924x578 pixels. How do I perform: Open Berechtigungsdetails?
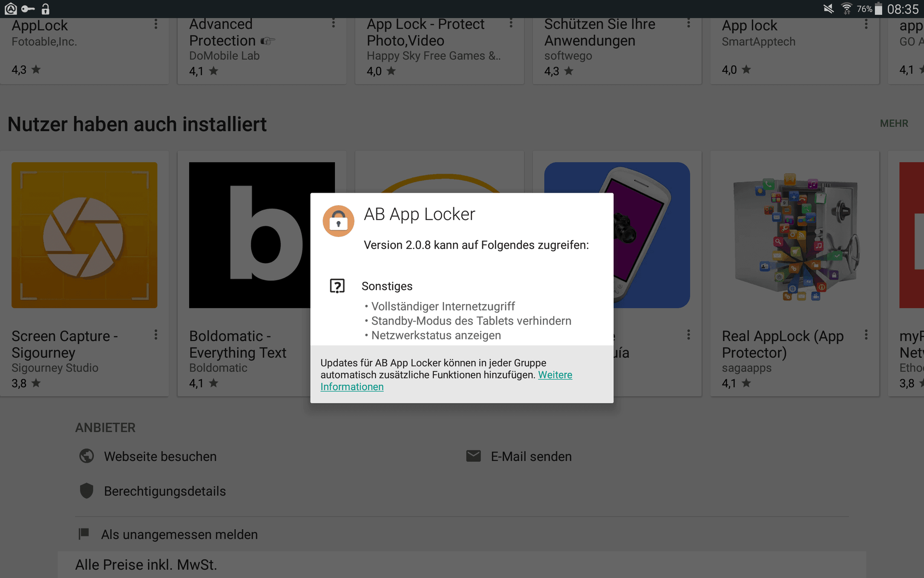coord(165,491)
